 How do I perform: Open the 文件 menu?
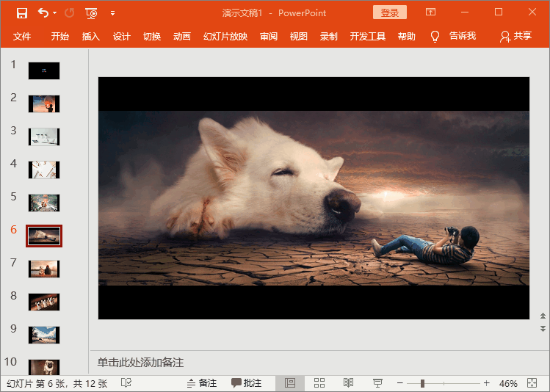point(22,37)
